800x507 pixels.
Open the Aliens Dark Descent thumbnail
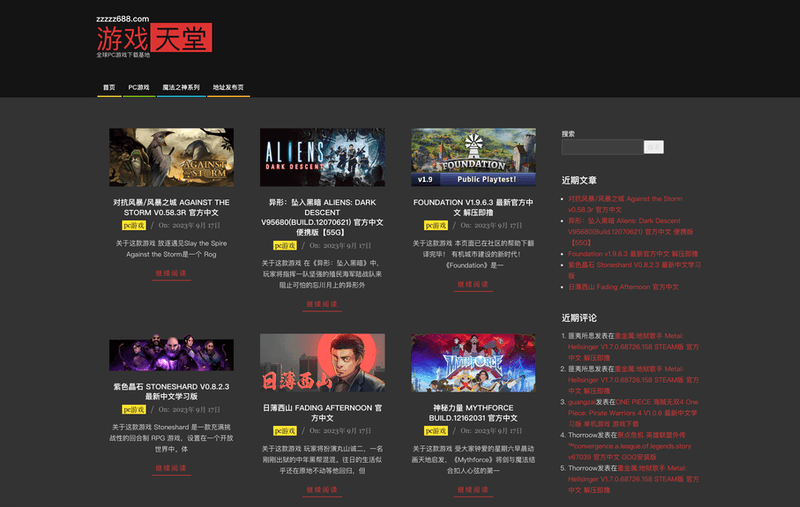(x=322, y=157)
